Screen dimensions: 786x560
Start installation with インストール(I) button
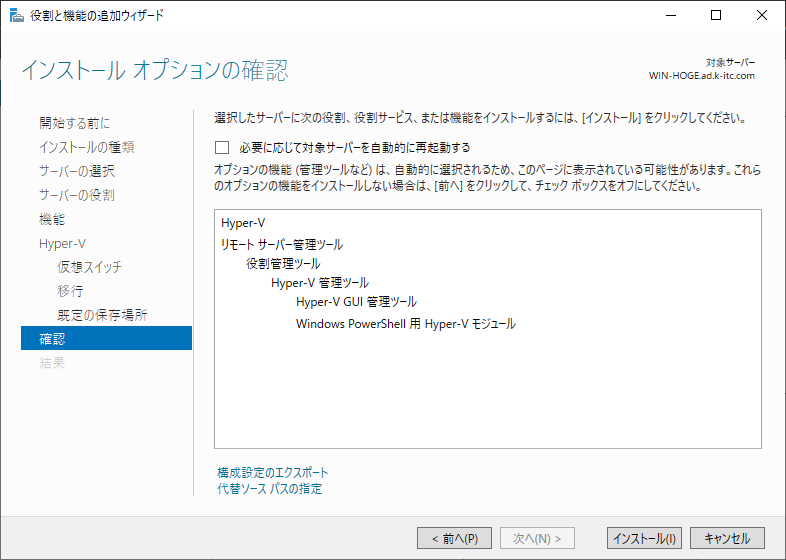pos(644,538)
